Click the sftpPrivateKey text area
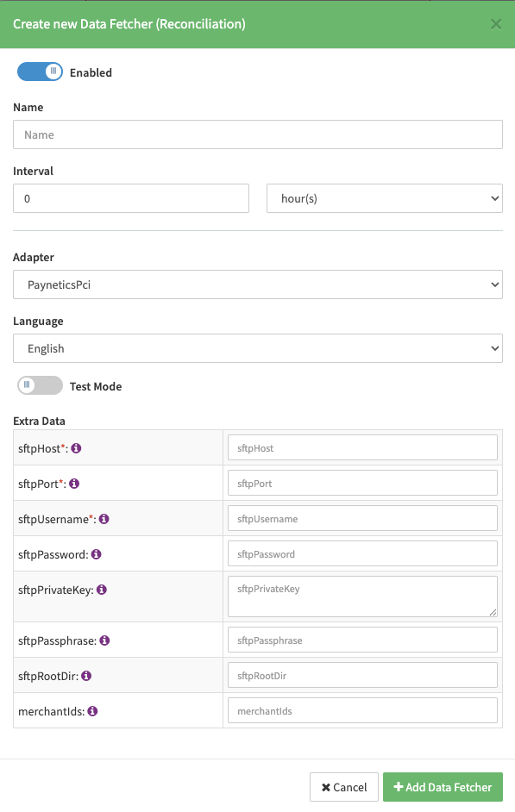The width and height of the screenshot is (515, 812). 362,597
